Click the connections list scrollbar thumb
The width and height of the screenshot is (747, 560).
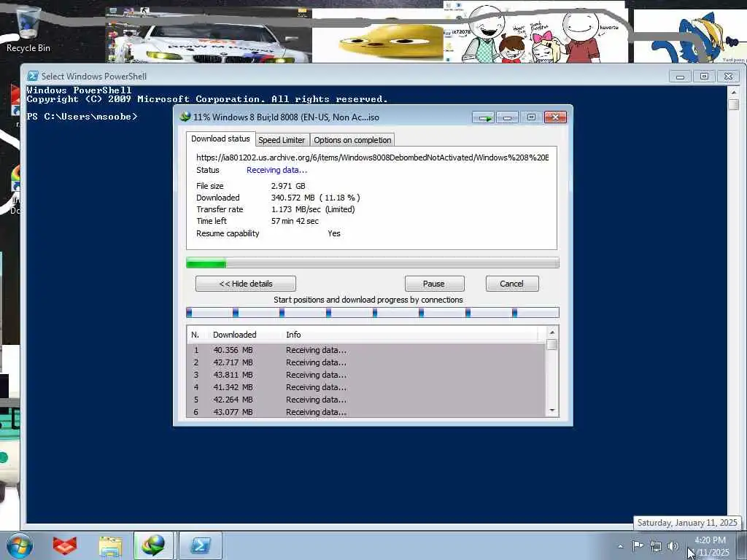pyautogui.click(x=552, y=345)
